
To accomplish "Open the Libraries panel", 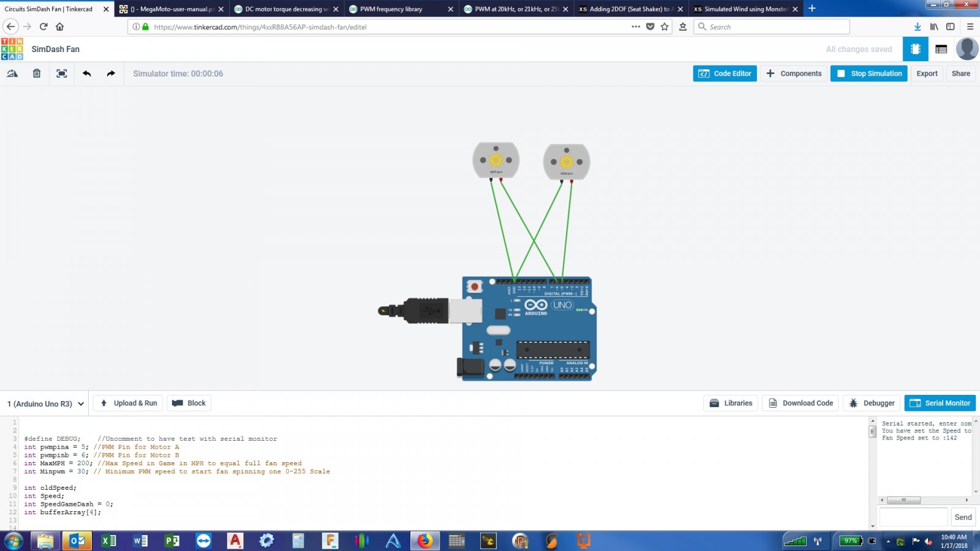I will tap(731, 403).
